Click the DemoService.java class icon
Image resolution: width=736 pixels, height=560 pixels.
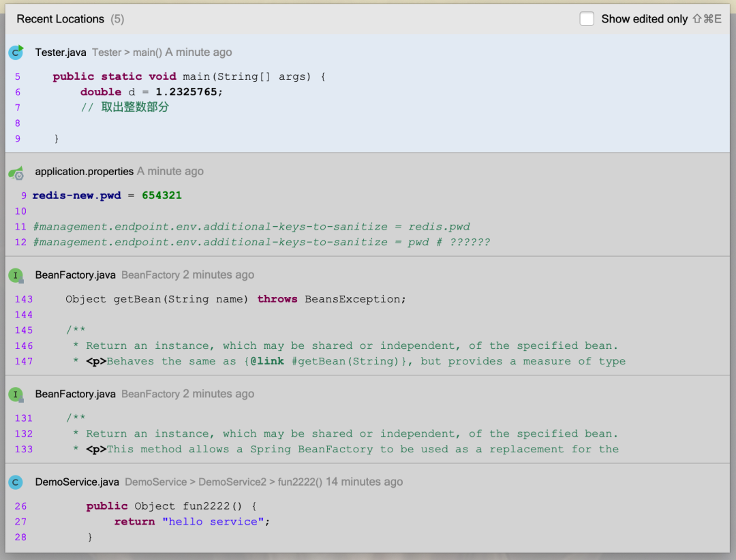(16, 482)
